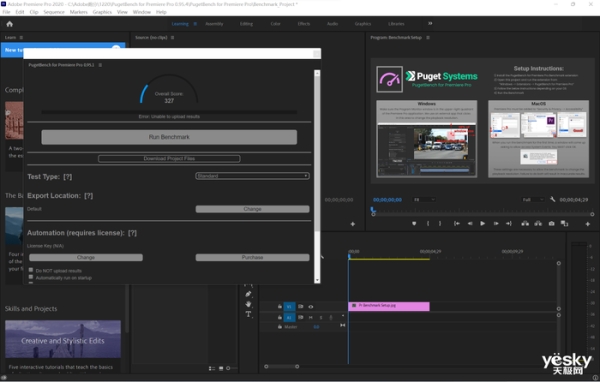Click the Add Marker icon in Program monitor
Image resolution: width=600 pixels, height=382 pixels.
pyautogui.click(x=414, y=224)
